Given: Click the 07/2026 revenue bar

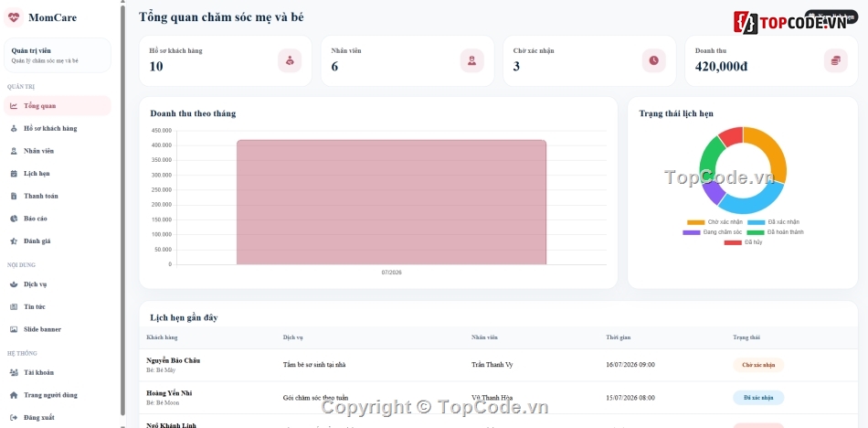Looking at the screenshot, I should (391, 202).
